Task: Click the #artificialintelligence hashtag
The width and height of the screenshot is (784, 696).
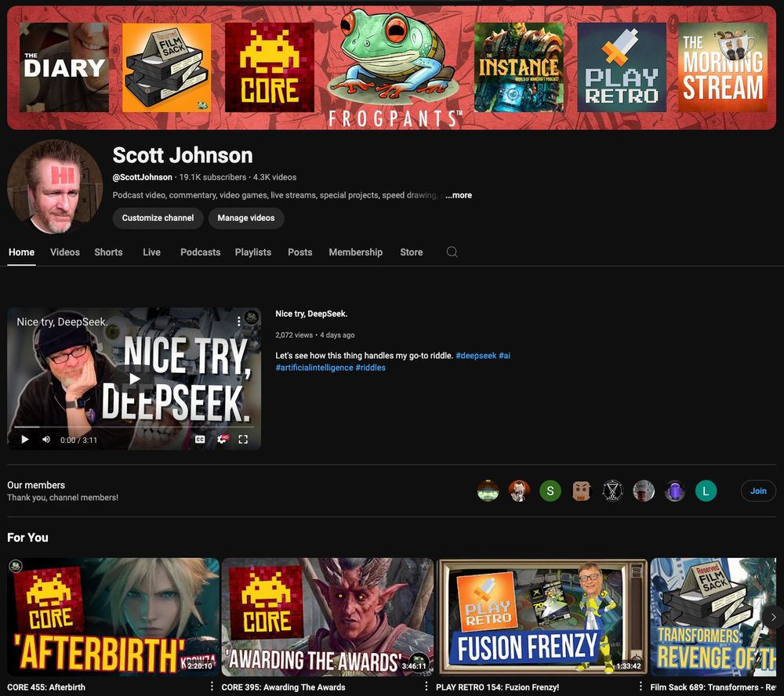Action: click(x=314, y=368)
